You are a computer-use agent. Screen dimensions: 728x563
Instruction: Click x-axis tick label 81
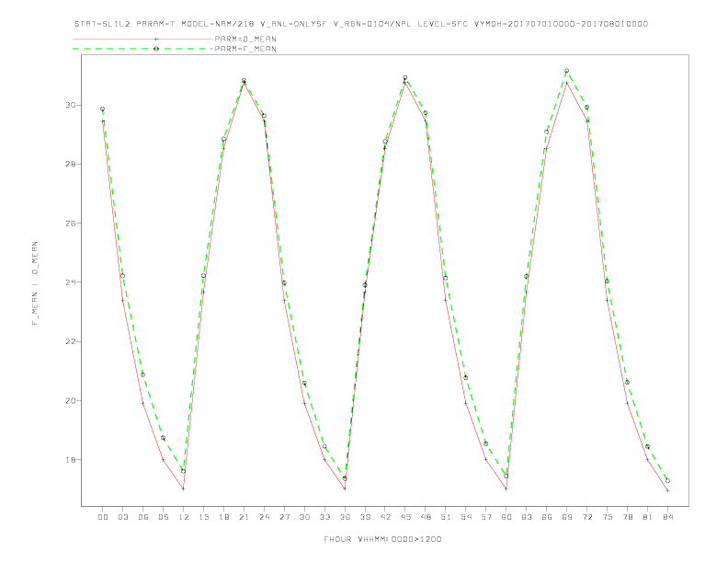point(648,517)
